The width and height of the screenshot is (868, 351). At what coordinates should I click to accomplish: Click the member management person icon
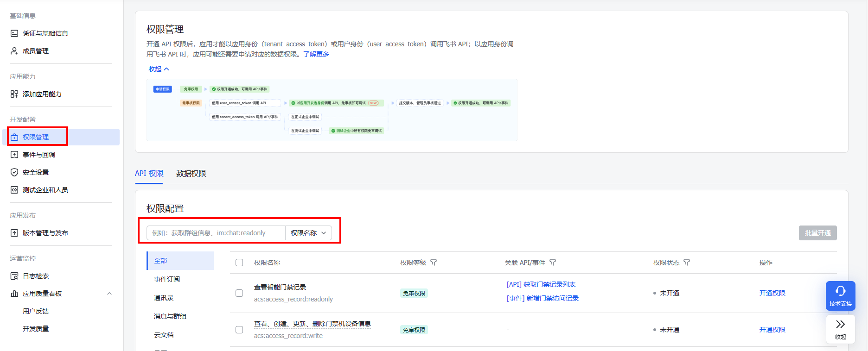pyautogui.click(x=14, y=51)
